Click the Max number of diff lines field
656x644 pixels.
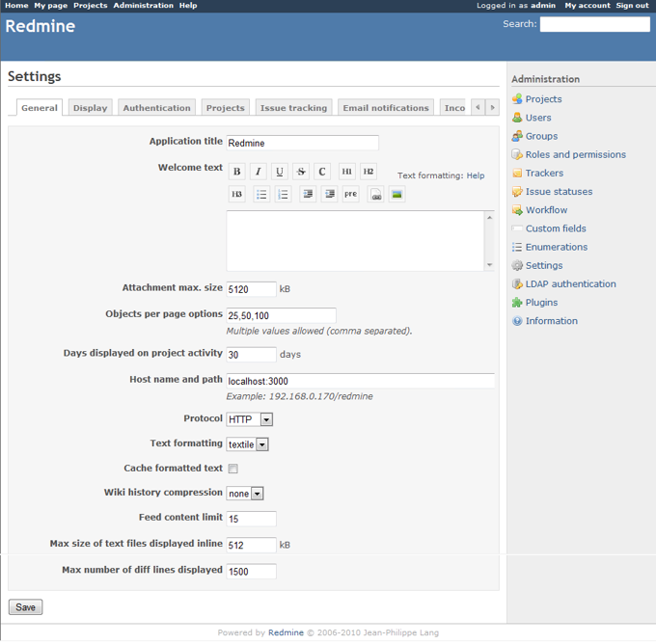[251, 572]
